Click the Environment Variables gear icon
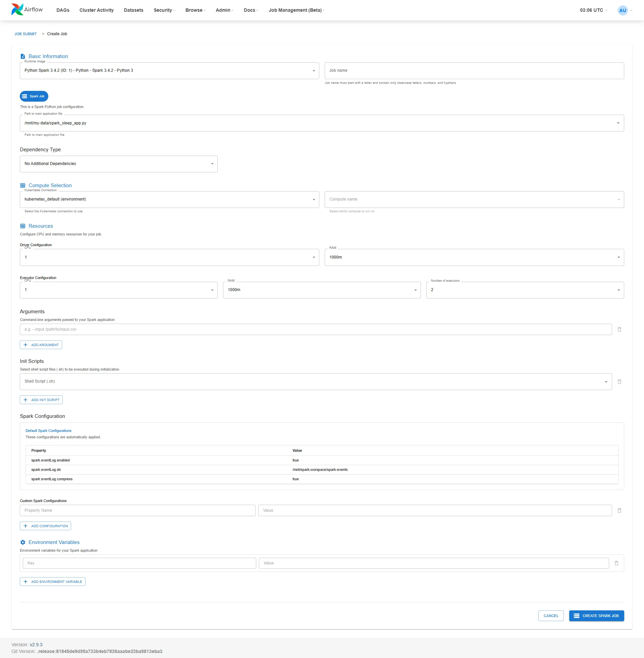The image size is (644, 658). pos(23,542)
